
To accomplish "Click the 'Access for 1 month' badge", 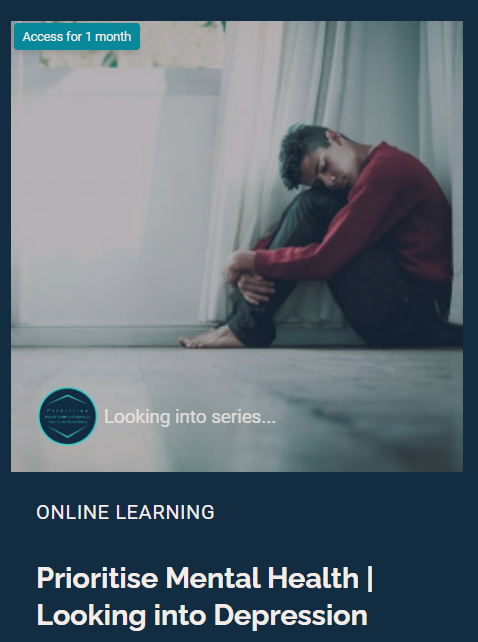I will (77, 36).
